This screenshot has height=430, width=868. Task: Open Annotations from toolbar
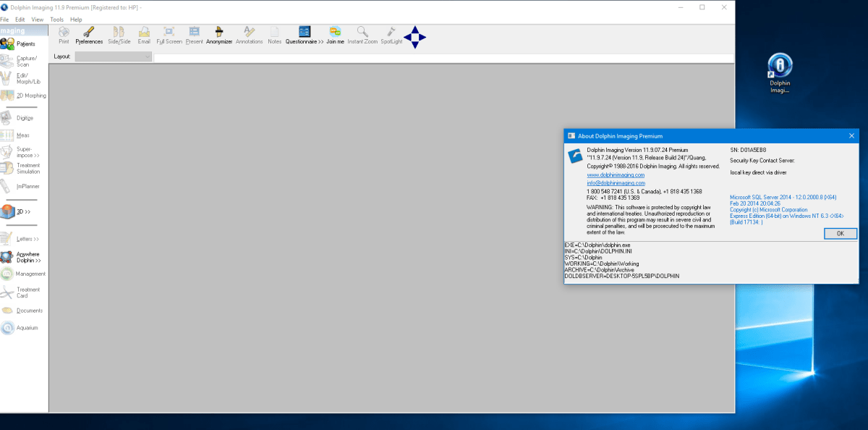[x=249, y=35]
